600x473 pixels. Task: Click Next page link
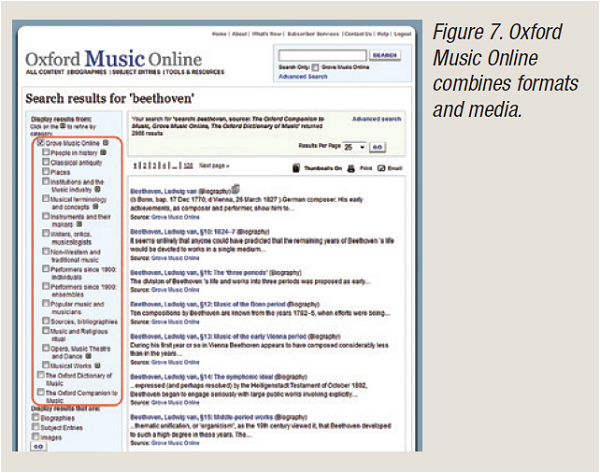[214, 166]
